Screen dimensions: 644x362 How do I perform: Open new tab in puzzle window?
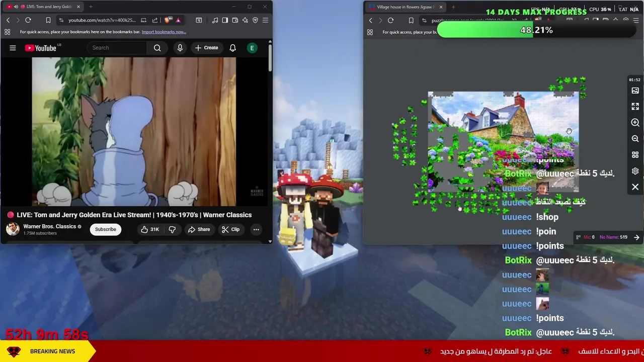click(453, 7)
